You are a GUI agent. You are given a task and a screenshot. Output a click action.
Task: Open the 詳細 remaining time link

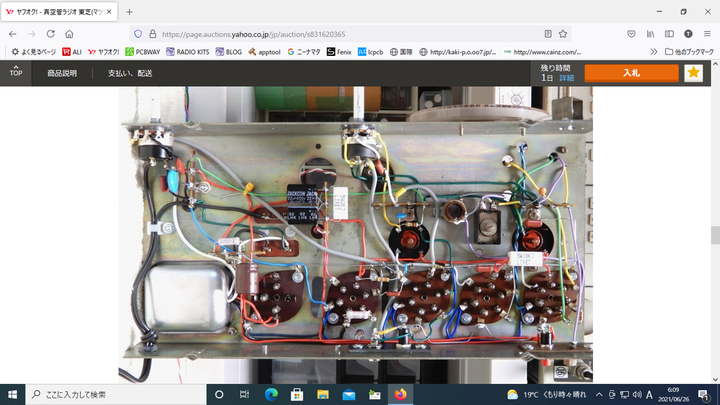pos(566,77)
